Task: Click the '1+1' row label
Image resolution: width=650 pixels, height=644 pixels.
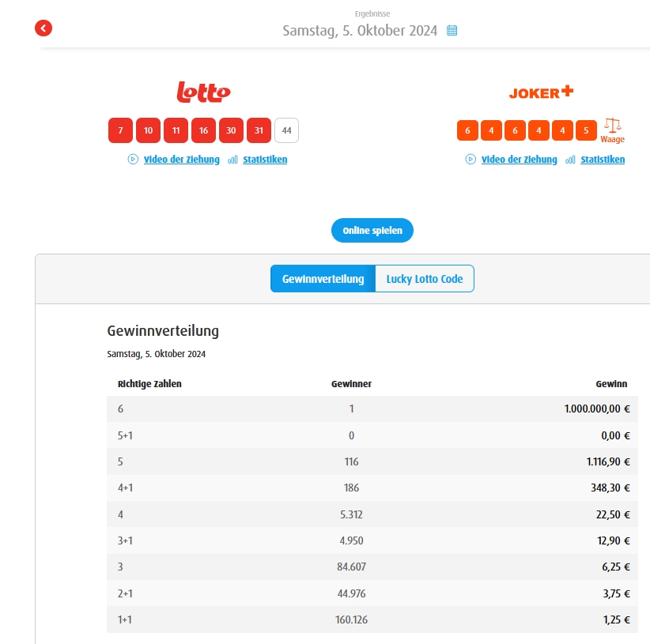Action: coord(125,620)
